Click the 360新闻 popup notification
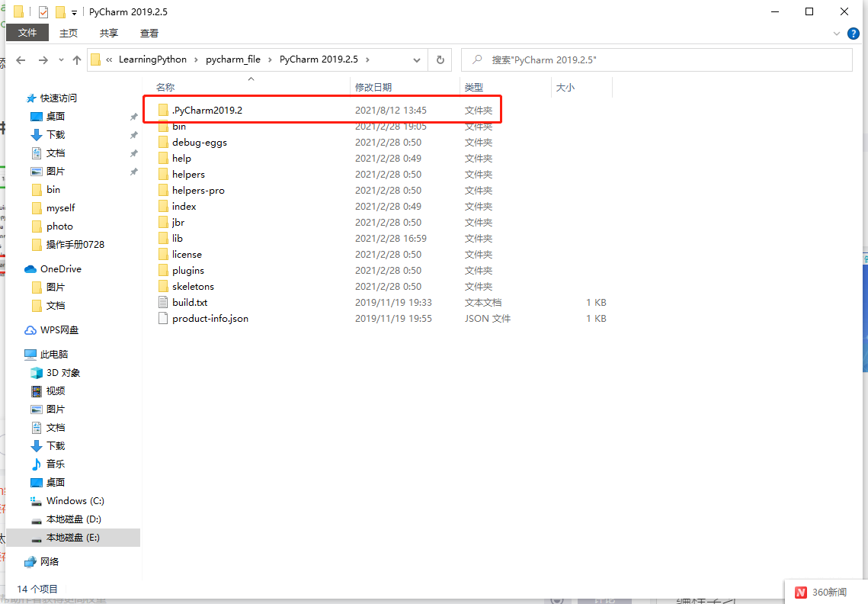 825,592
